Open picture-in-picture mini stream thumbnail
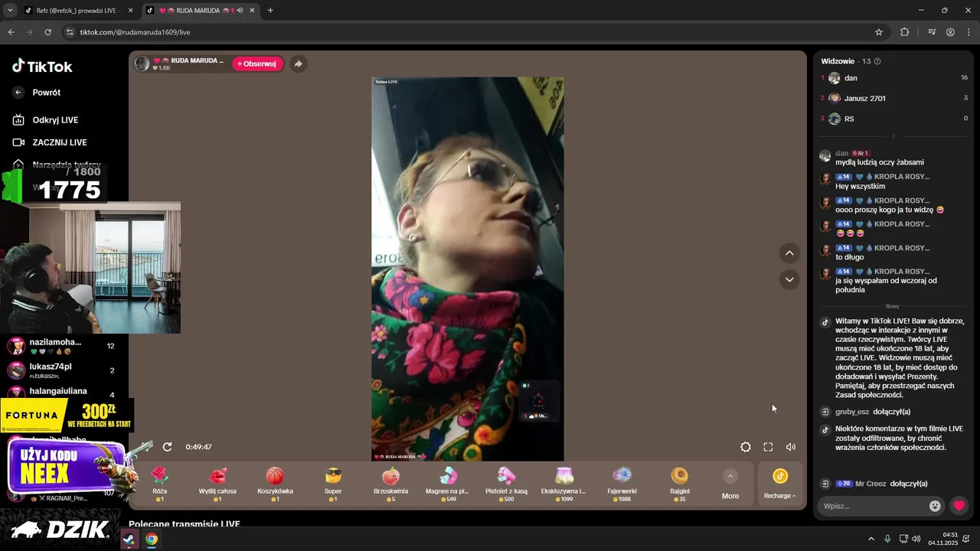The image size is (980, 551). click(x=538, y=401)
